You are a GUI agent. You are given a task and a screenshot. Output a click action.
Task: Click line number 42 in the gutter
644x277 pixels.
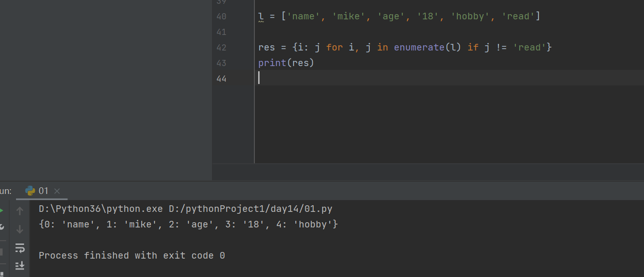(x=221, y=48)
